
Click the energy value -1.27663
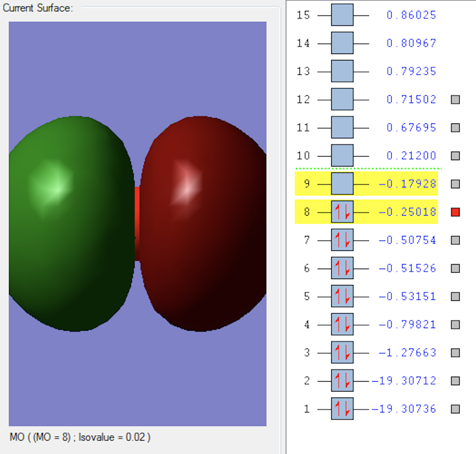(x=408, y=352)
